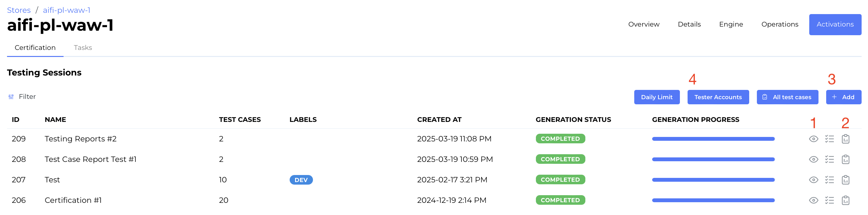View session 209 using eye icon
The width and height of the screenshot is (868, 215).
coord(813,139)
